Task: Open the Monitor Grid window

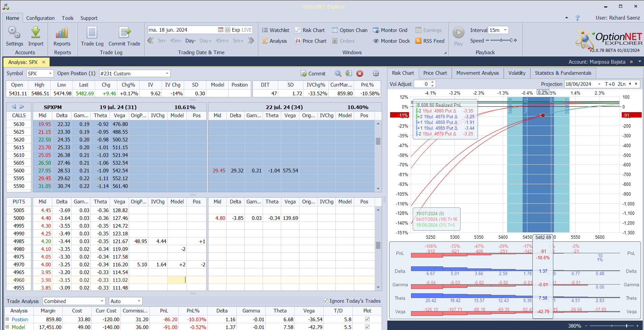Action: 390,30
